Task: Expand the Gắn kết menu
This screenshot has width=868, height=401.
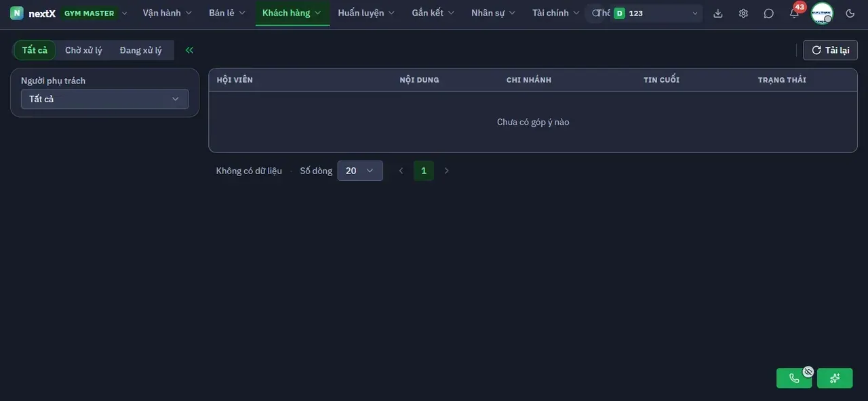Action: pos(433,13)
